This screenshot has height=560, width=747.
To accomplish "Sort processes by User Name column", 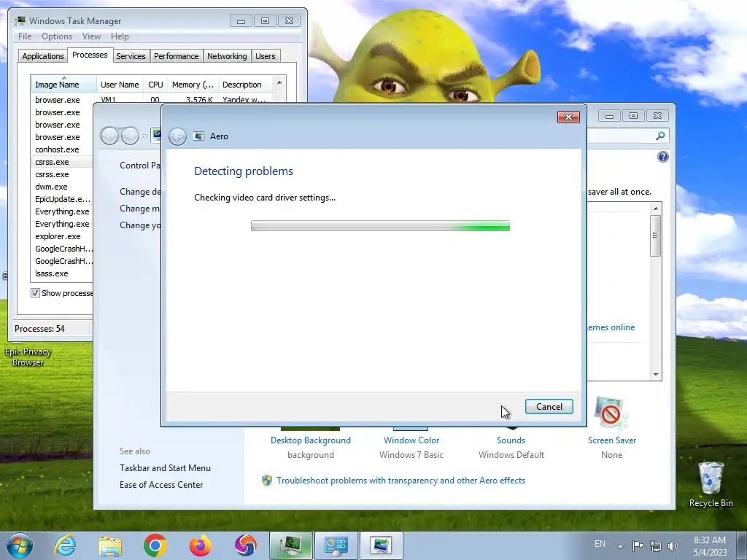I will coord(120,85).
